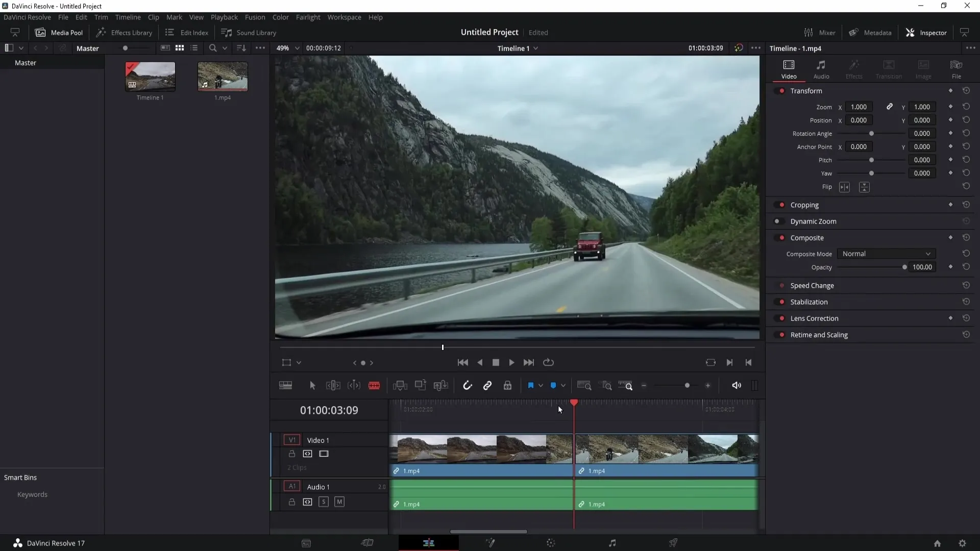Click the Sound Library panel icon
Viewport: 980px width, 551px height.
(227, 32)
